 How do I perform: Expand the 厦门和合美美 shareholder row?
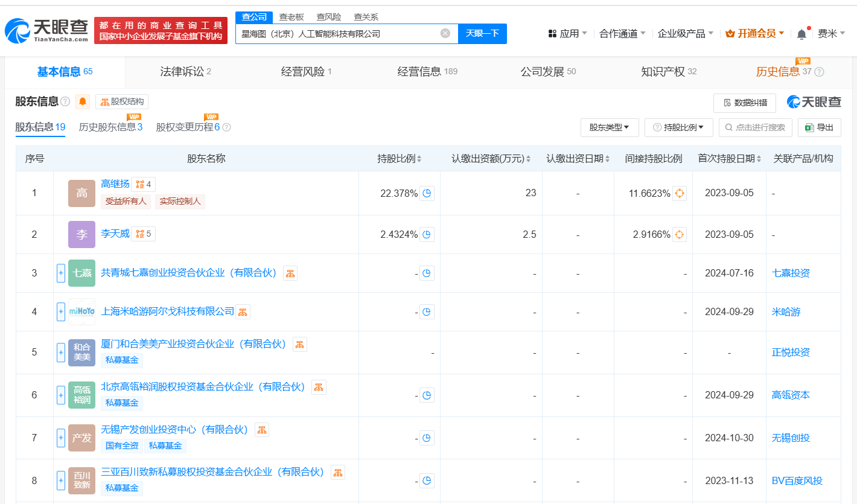61,352
